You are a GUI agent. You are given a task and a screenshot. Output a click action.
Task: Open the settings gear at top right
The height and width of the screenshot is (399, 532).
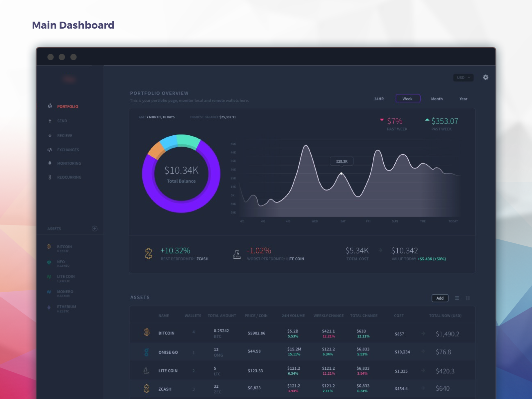(485, 77)
